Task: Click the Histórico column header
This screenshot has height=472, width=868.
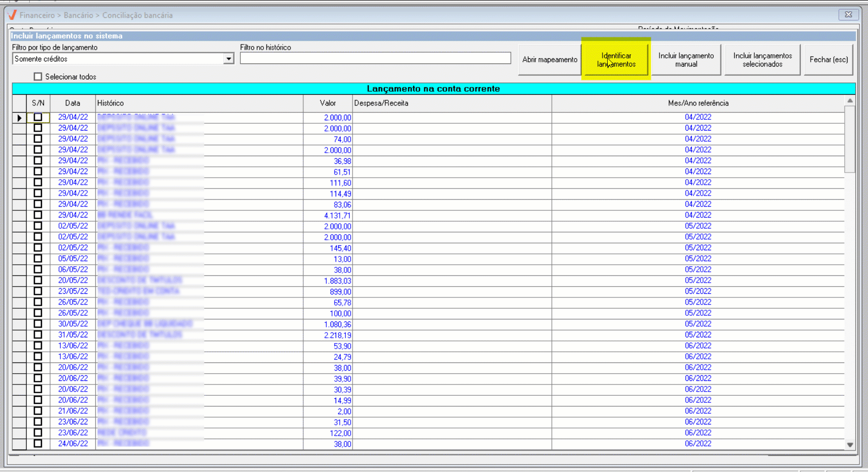Action: tap(199, 103)
